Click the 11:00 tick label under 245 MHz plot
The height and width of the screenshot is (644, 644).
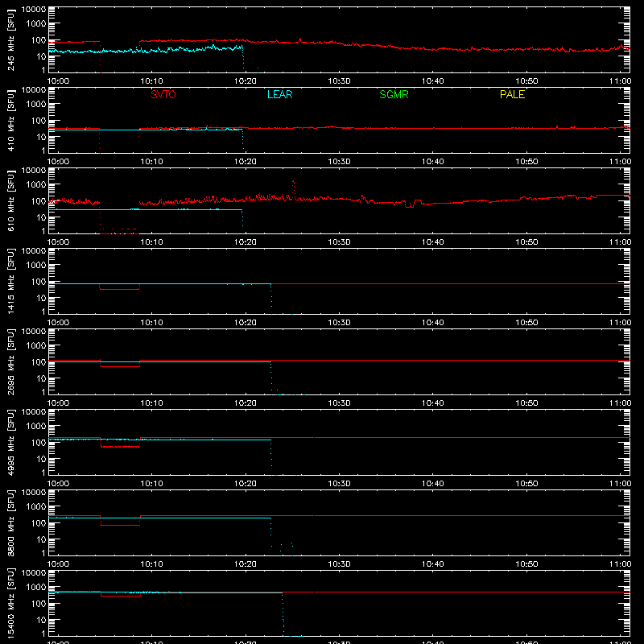(x=620, y=81)
